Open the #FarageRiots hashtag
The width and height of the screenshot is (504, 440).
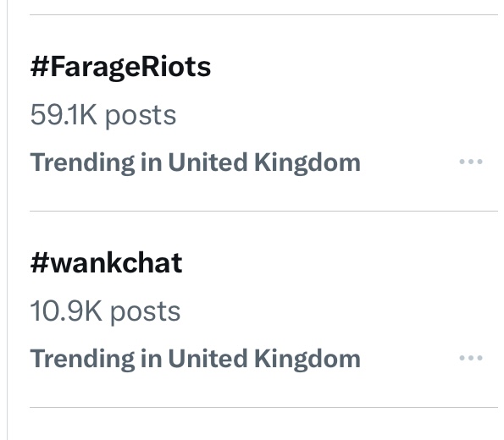[120, 67]
